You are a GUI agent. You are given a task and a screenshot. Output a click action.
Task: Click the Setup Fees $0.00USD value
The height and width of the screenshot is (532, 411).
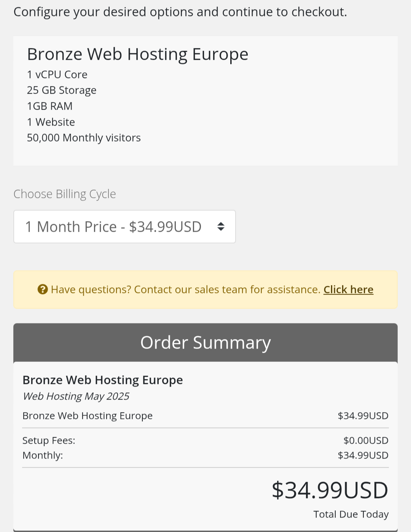click(366, 441)
